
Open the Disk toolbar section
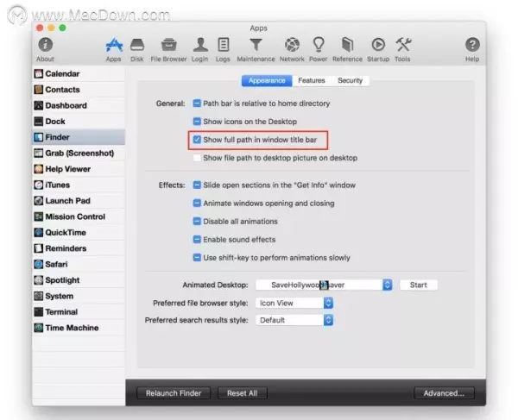click(136, 49)
